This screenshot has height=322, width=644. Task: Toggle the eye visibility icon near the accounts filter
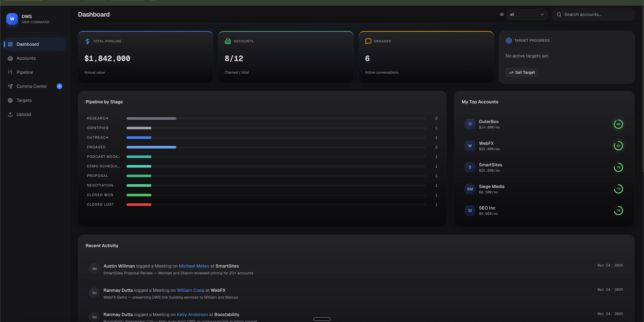(x=502, y=14)
